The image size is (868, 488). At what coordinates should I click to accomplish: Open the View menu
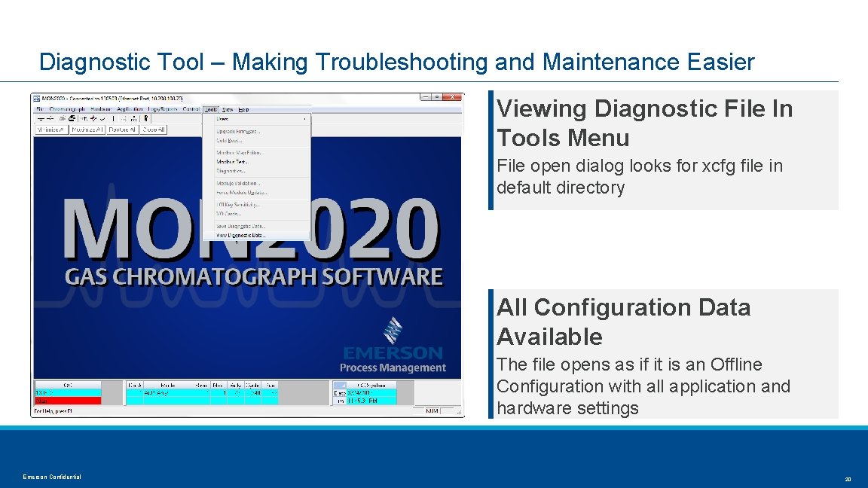click(228, 109)
